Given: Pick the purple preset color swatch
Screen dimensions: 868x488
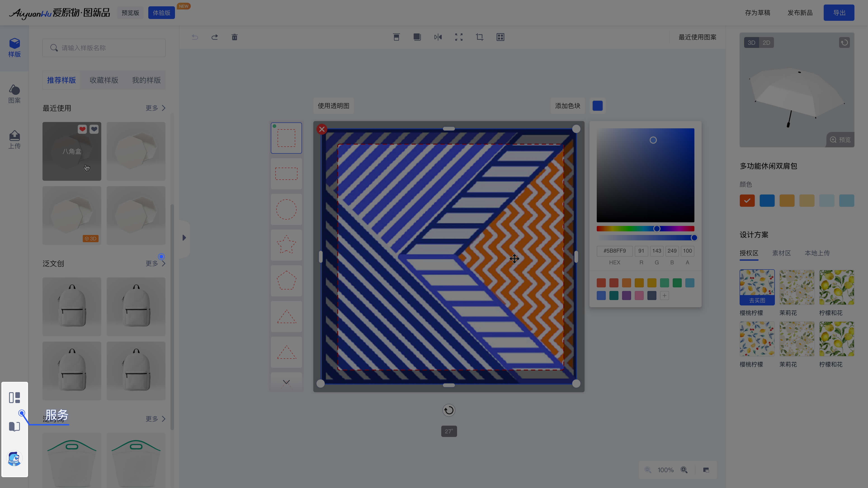Looking at the screenshot, I should pyautogui.click(x=626, y=296).
